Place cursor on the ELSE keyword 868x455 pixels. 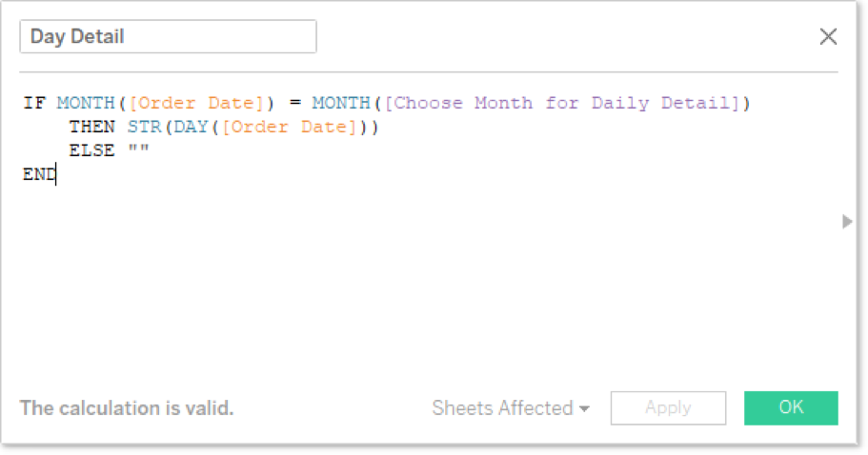91,150
